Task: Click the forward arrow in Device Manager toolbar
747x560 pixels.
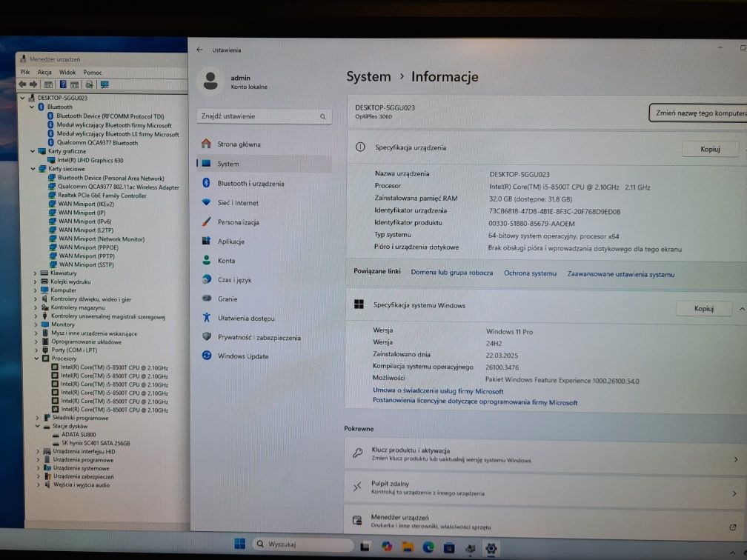Action: 33,84
